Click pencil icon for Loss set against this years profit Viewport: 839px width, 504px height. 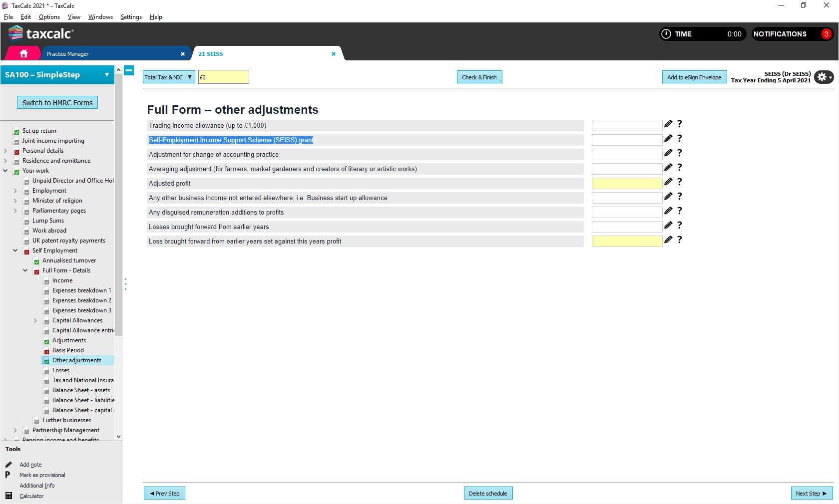[668, 240]
